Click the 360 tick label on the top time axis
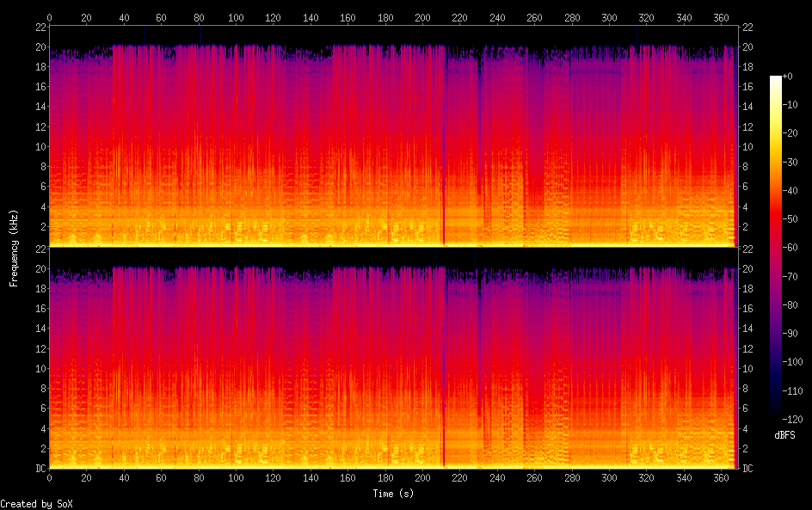Image resolution: width=812 pixels, height=510 pixels. click(x=722, y=17)
